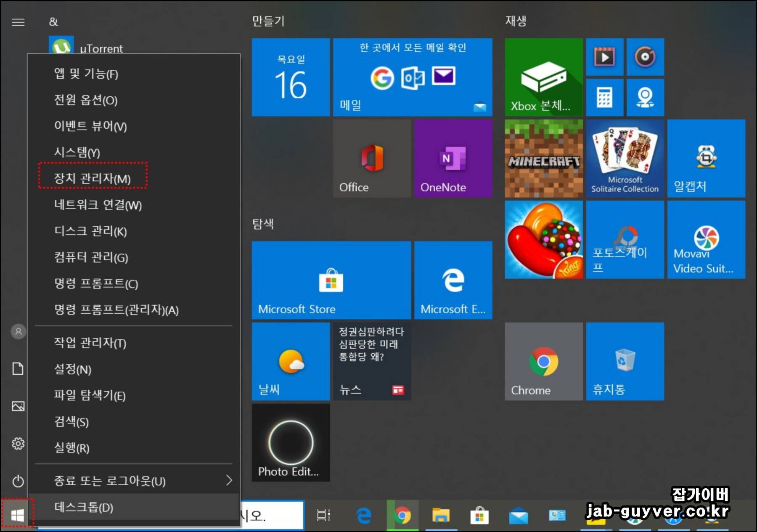Open Edge from the taskbar

[364, 515]
